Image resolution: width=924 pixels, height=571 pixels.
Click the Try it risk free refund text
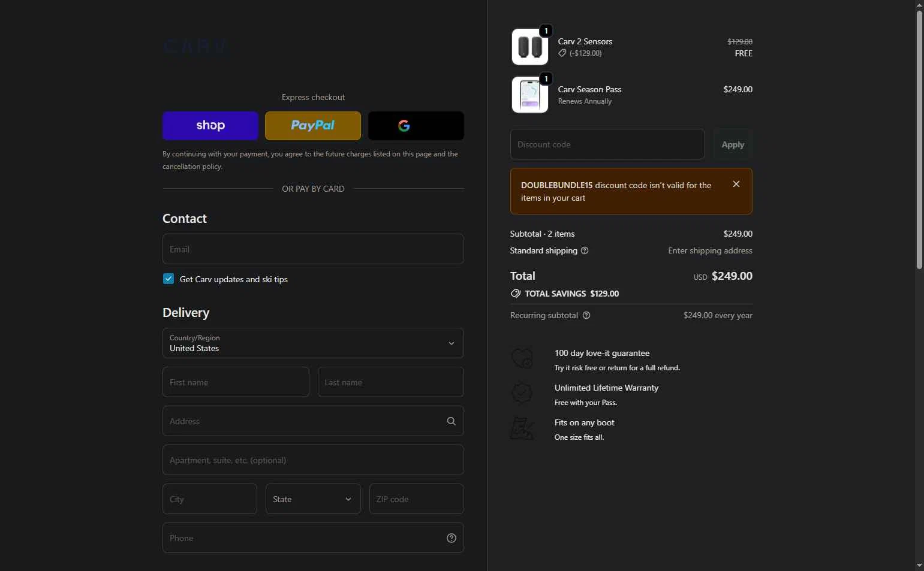(617, 368)
